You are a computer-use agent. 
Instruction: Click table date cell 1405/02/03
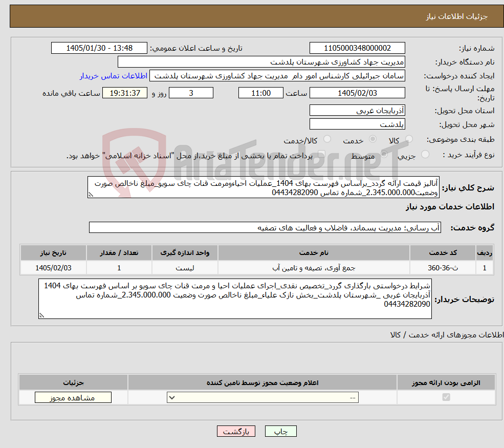coord(53,268)
